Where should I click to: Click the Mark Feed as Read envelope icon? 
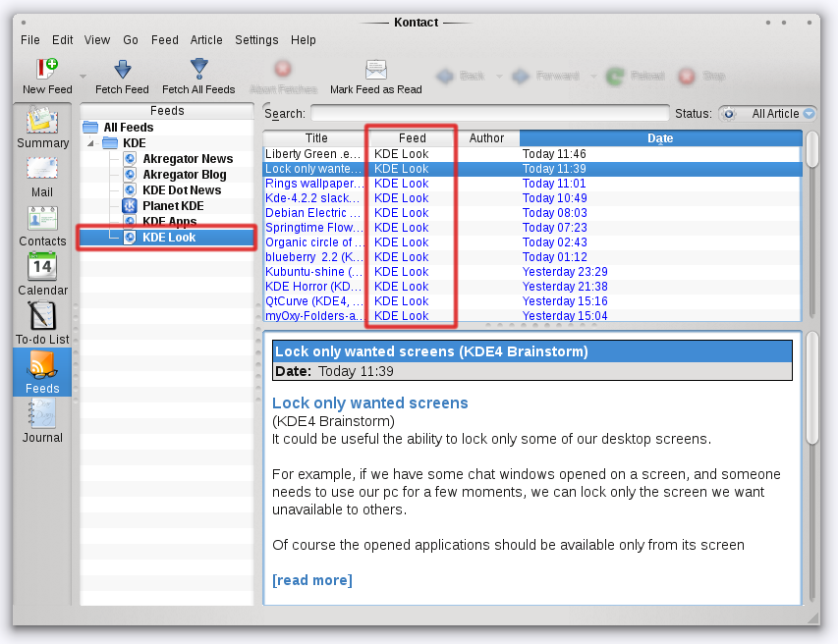point(375,70)
